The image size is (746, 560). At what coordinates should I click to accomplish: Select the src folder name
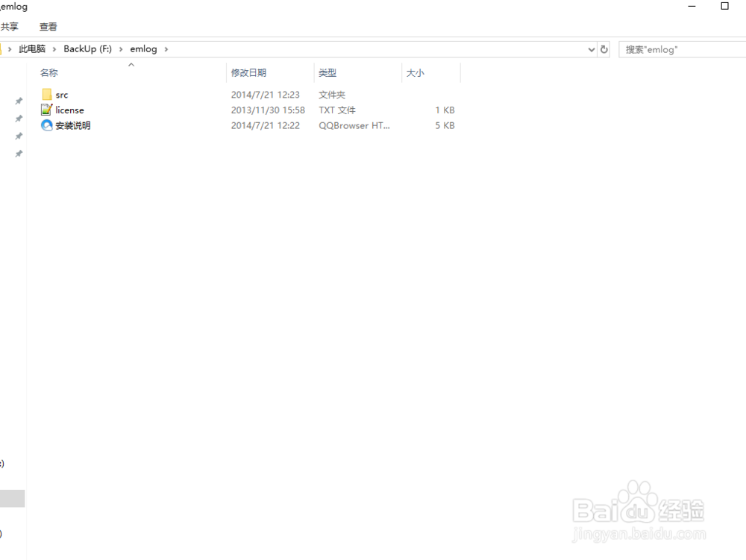(62, 95)
